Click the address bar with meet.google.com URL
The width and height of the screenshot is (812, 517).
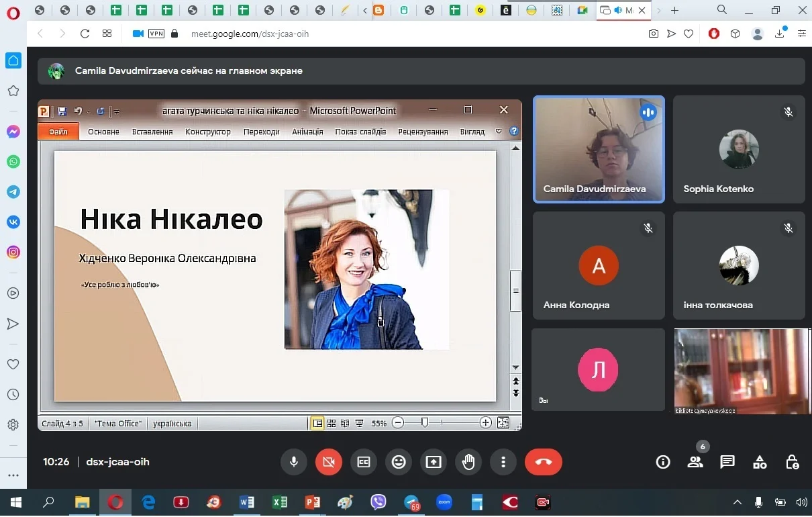250,34
